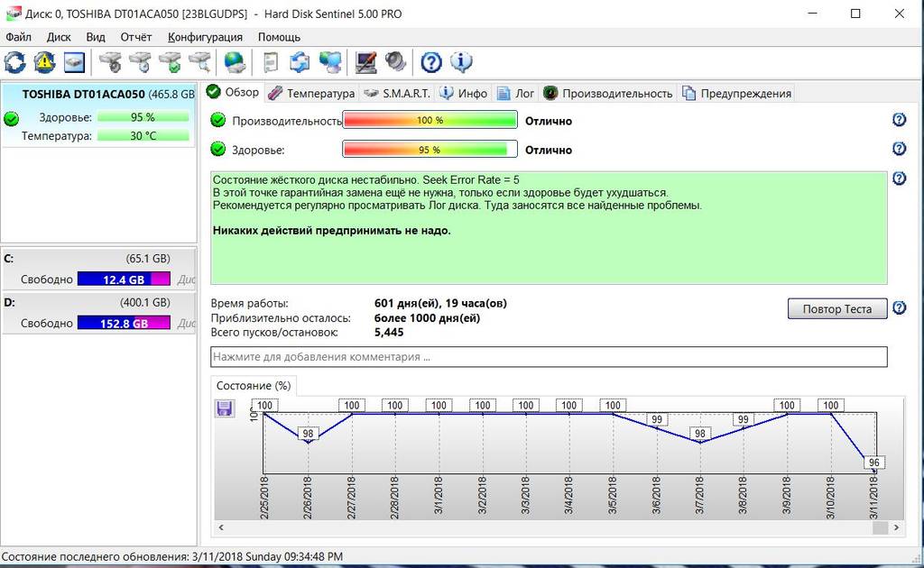Open the Отчёт menu
Screen dimensions: 924x568
click(x=136, y=37)
